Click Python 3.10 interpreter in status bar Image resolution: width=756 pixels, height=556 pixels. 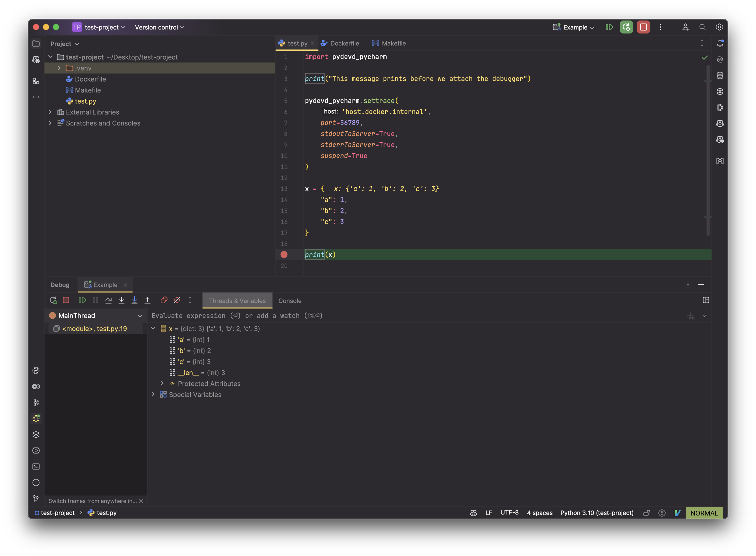[x=597, y=513]
